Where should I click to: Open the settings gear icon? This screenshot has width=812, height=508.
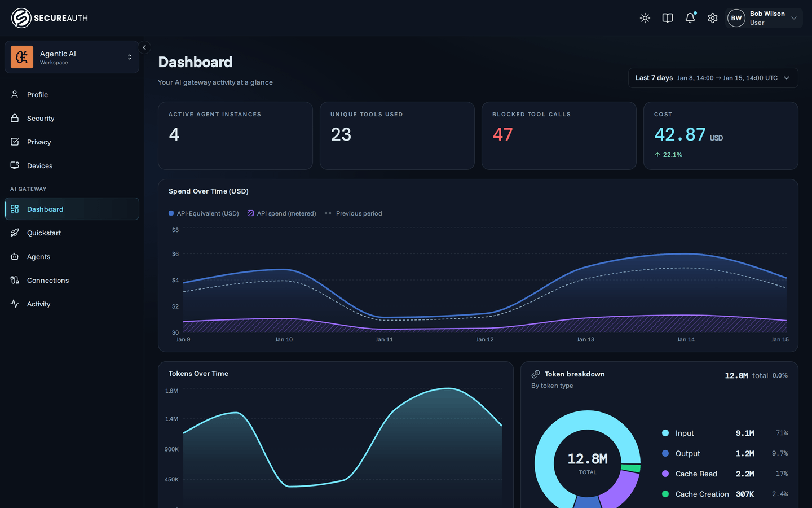click(x=713, y=18)
